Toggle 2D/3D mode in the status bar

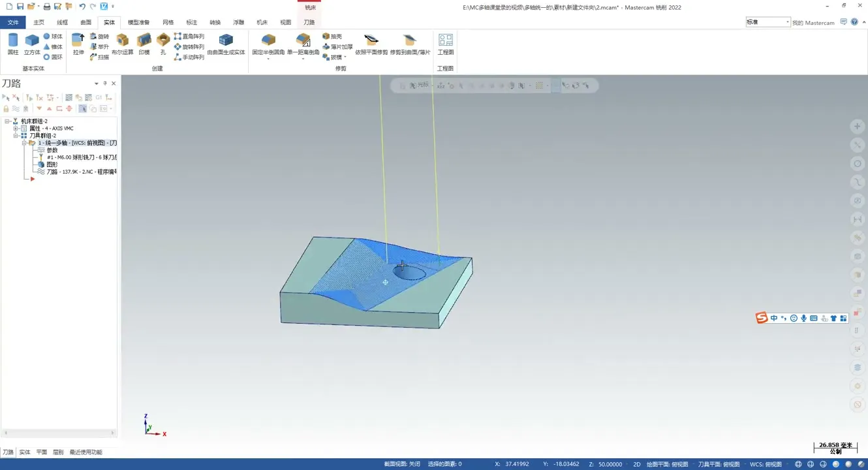tap(636, 464)
